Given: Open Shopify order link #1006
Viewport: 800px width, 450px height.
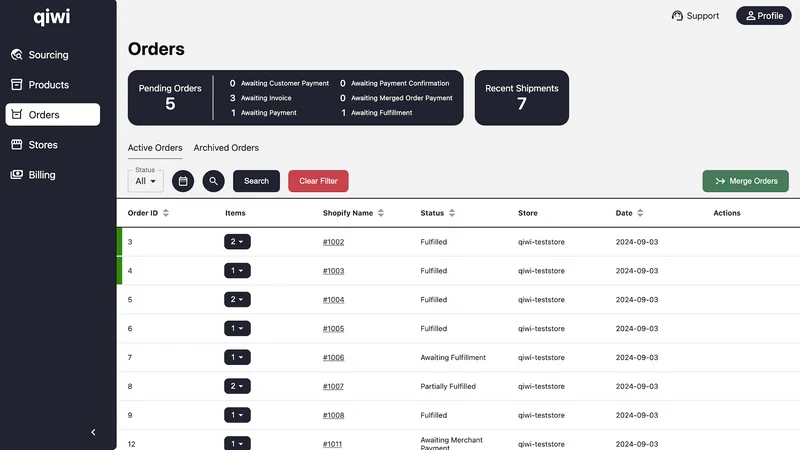Looking at the screenshot, I should [333, 358].
